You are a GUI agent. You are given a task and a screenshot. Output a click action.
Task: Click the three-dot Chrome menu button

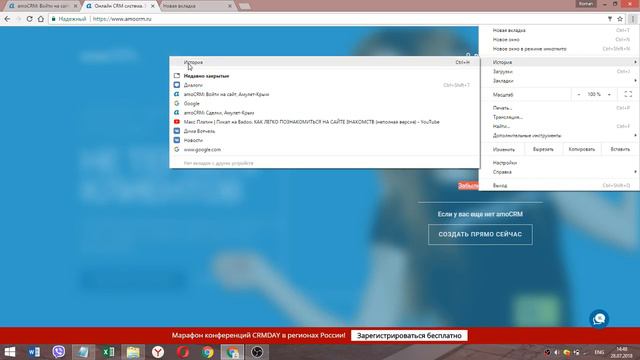click(633, 19)
